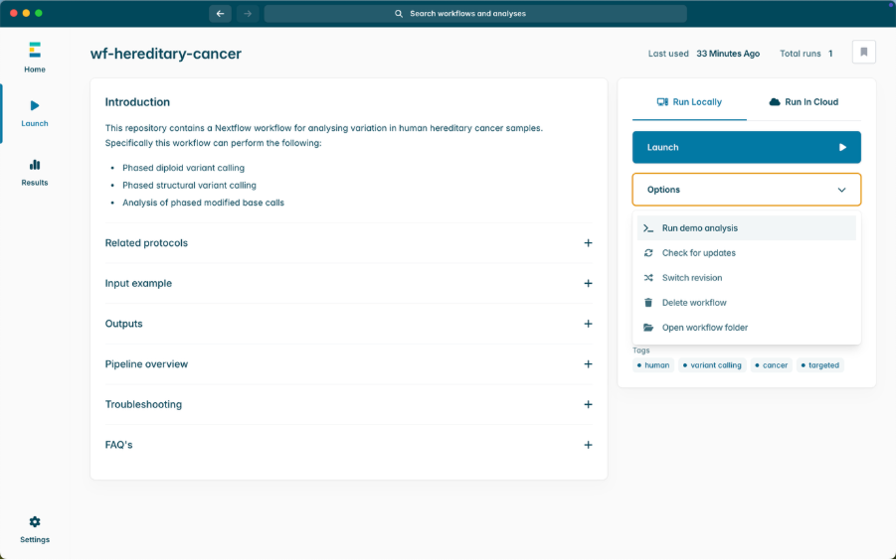Click the back arrow navigation button
The height and width of the screenshot is (560, 896).
tap(220, 14)
